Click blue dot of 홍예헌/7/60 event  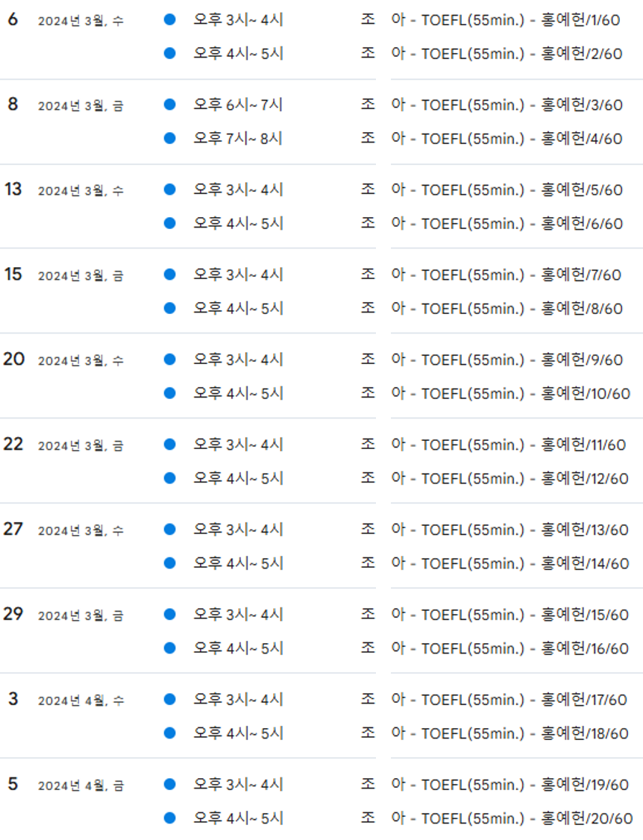(x=170, y=275)
